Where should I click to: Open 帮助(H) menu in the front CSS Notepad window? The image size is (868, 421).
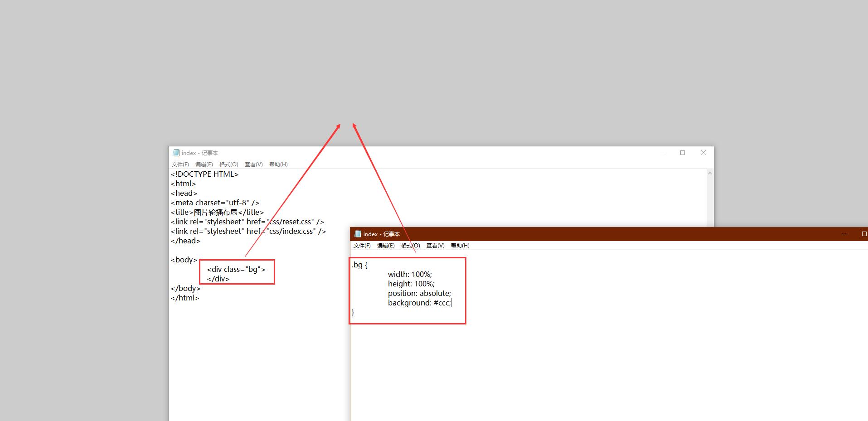click(x=460, y=246)
